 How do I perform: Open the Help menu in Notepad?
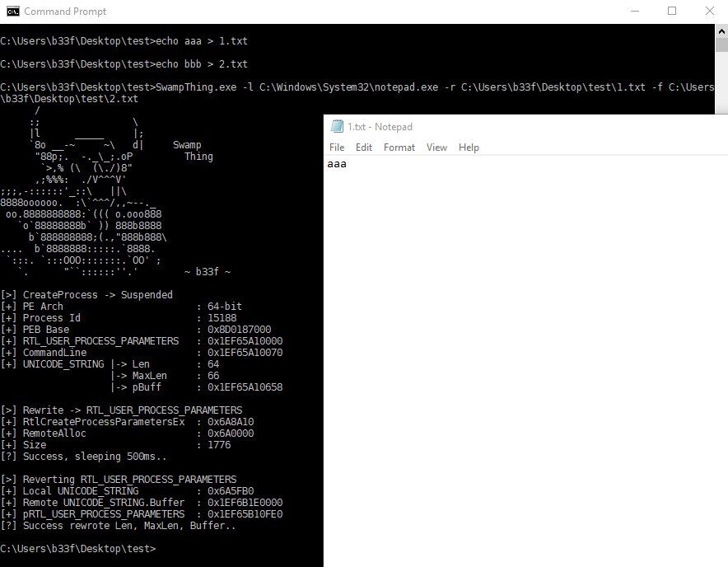click(469, 148)
